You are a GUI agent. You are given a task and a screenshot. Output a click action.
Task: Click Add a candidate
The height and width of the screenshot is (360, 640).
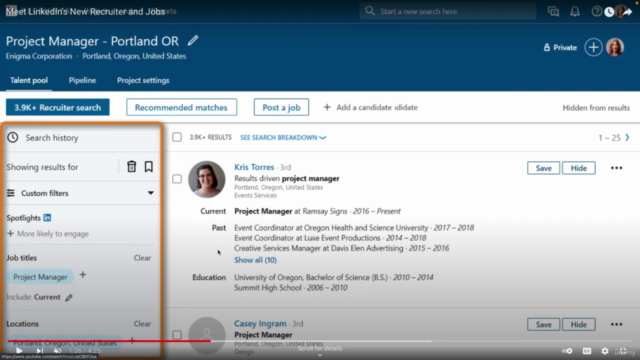click(x=370, y=107)
